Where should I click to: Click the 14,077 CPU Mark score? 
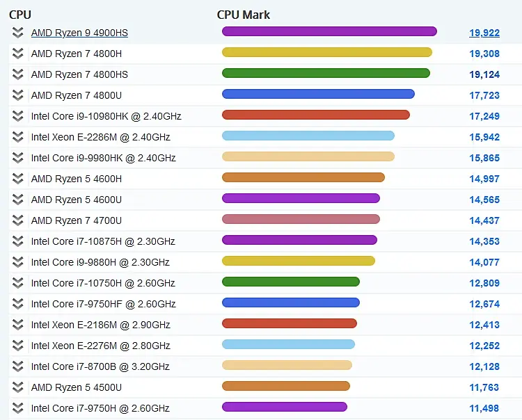click(x=484, y=262)
